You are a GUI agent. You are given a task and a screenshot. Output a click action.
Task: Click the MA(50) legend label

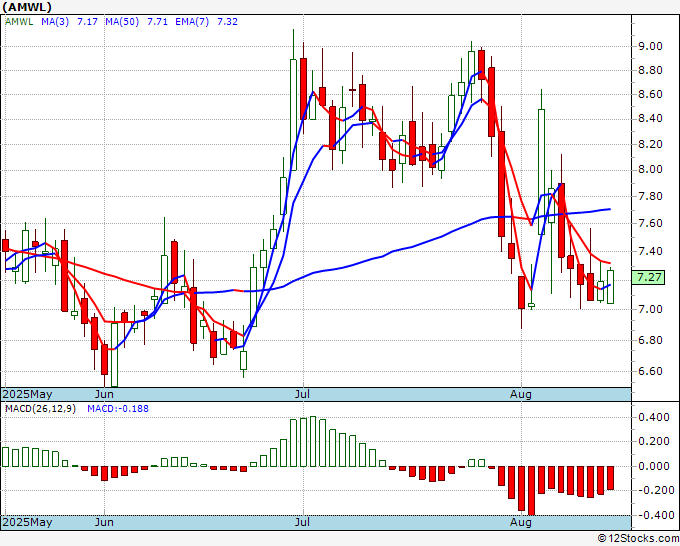pos(122,22)
